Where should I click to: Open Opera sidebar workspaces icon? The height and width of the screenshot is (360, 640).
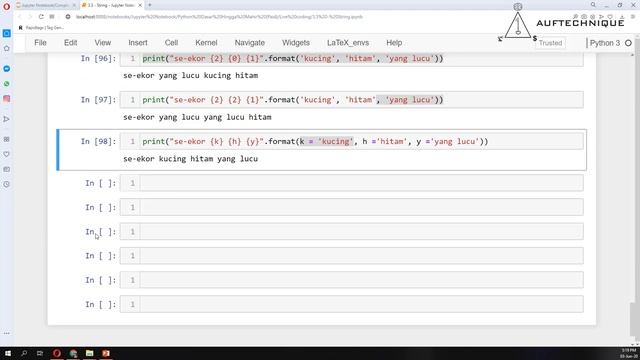click(x=7, y=33)
